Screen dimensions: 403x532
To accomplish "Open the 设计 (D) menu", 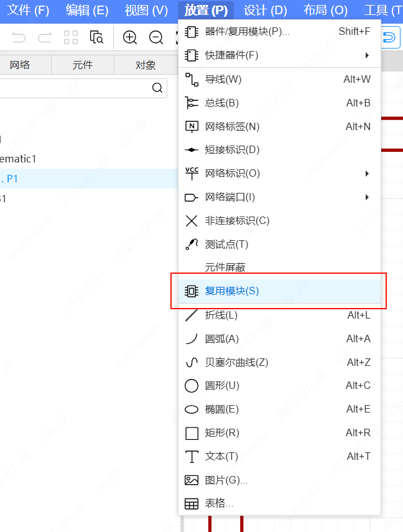I will coord(266,10).
